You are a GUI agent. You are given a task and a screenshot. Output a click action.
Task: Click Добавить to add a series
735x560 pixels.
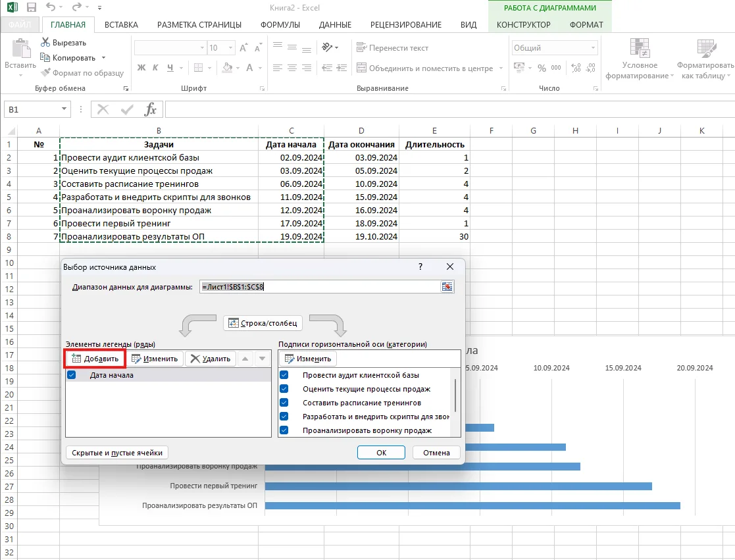[95, 359]
